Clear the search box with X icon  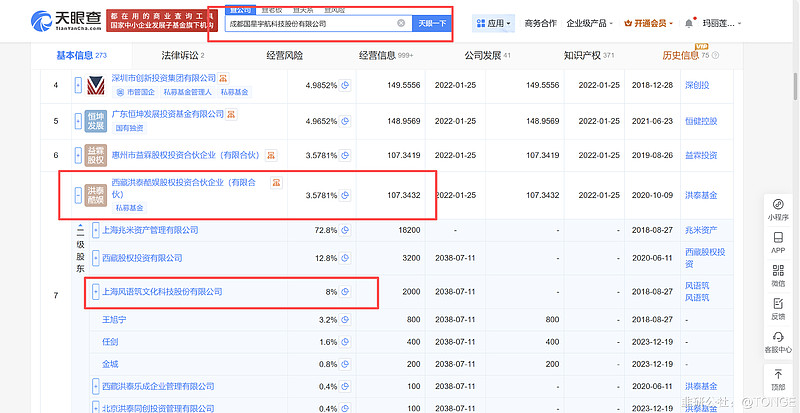pyautogui.click(x=401, y=23)
